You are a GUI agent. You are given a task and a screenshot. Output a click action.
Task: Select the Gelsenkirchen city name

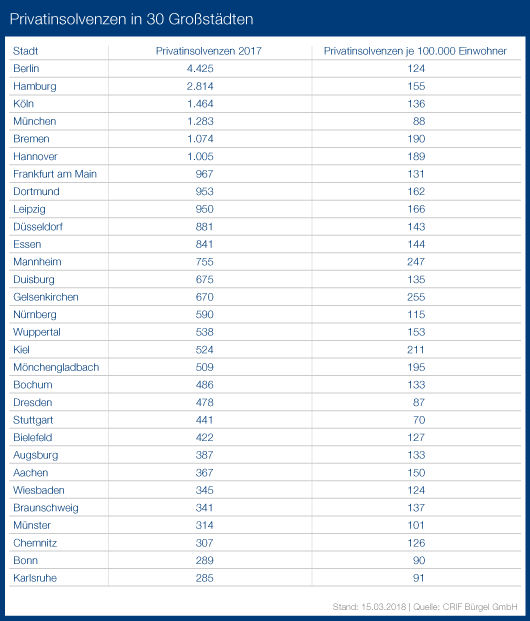pyautogui.click(x=46, y=297)
